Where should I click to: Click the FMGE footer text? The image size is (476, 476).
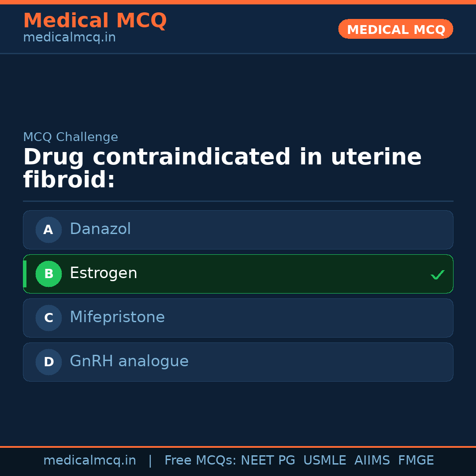(x=416, y=461)
